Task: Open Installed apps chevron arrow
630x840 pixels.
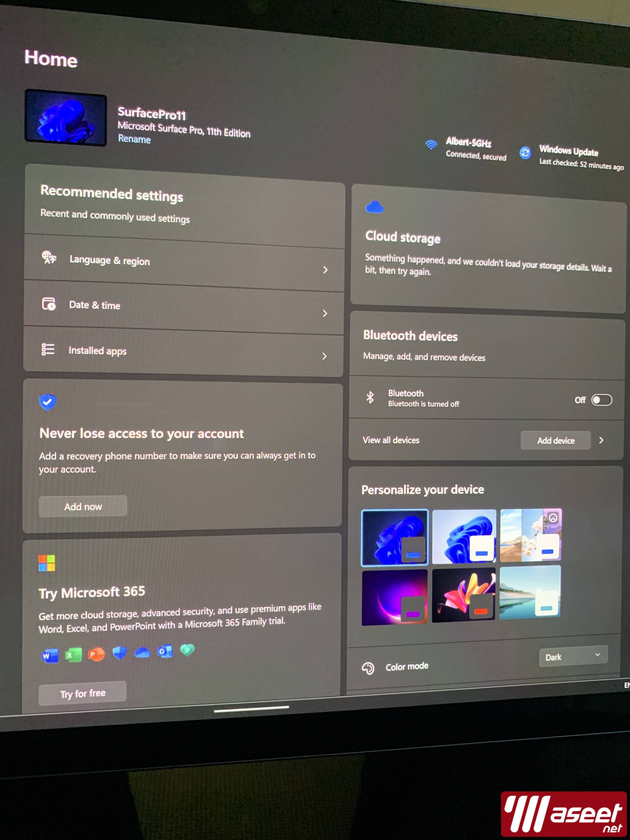Action: (x=324, y=356)
